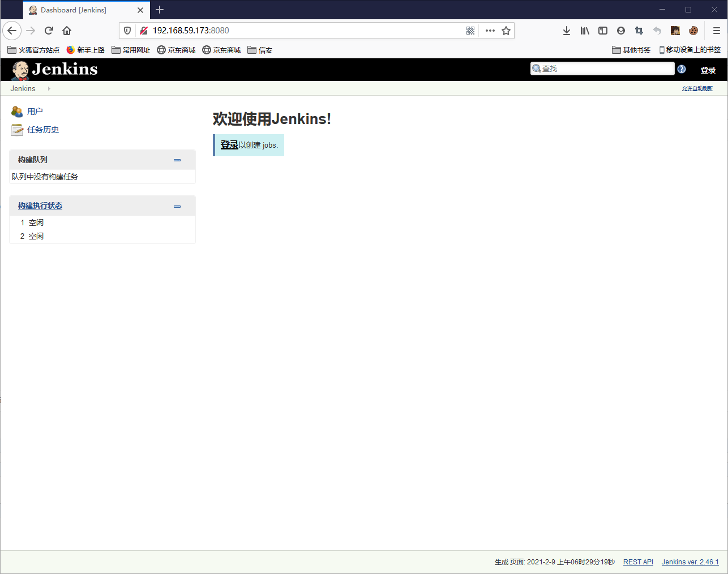Open the 移动设备上的书签 folder

coord(690,50)
